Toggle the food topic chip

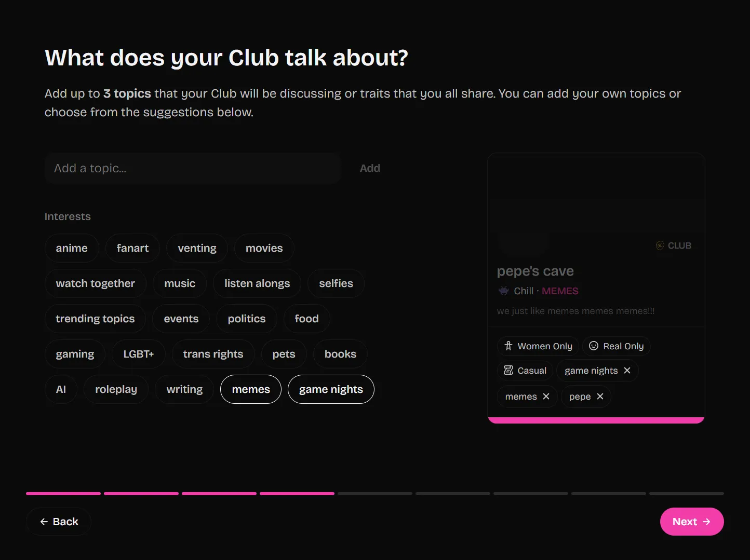[306, 319]
